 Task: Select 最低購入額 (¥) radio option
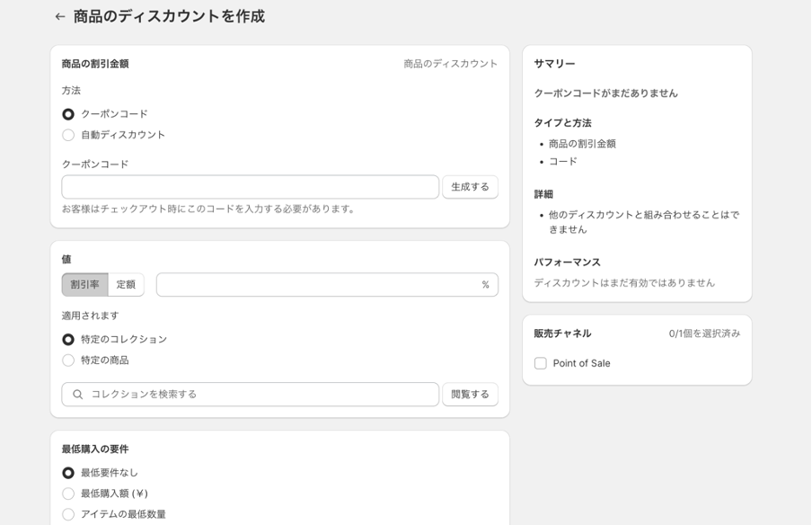(x=68, y=494)
